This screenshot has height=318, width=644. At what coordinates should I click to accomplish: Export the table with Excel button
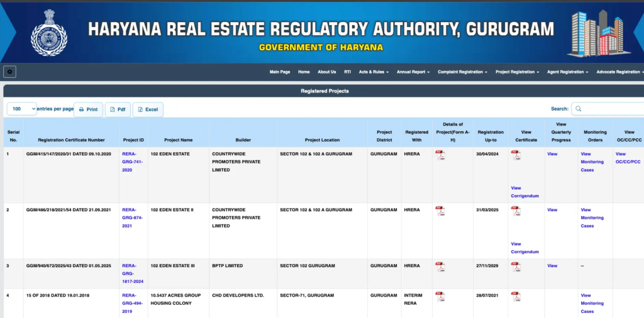point(148,109)
